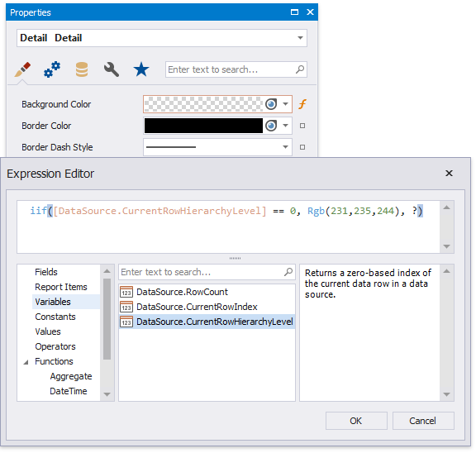Image resolution: width=476 pixels, height=453 pixels.
Task: Click the Border Dash Style property marker square
Action: [x=302, y=147]
